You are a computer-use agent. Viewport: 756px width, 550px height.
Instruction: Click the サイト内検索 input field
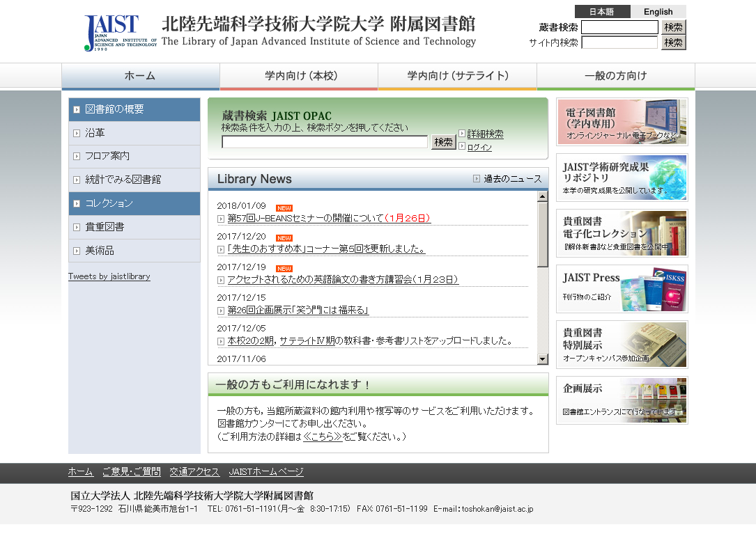[x=619, y=42]
